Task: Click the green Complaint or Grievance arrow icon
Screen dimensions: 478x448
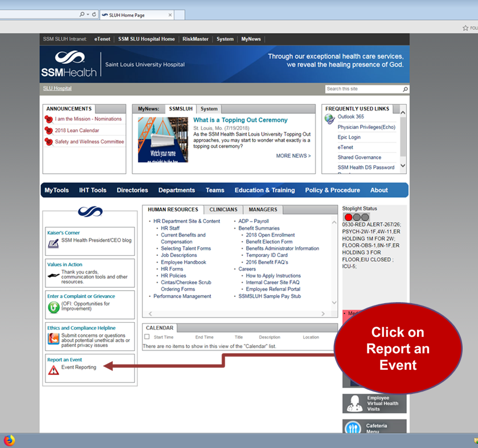Action: pos(54,307)
